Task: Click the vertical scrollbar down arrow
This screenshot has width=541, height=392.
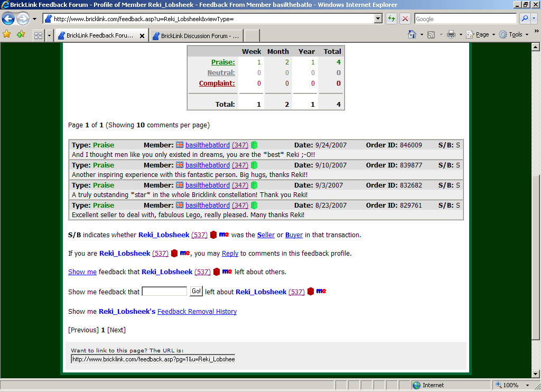Action: pyautogui.click(x=536, y=374)
